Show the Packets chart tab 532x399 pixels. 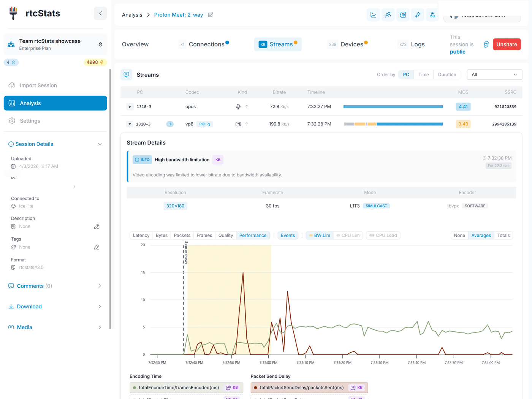[x=182, y=236]
